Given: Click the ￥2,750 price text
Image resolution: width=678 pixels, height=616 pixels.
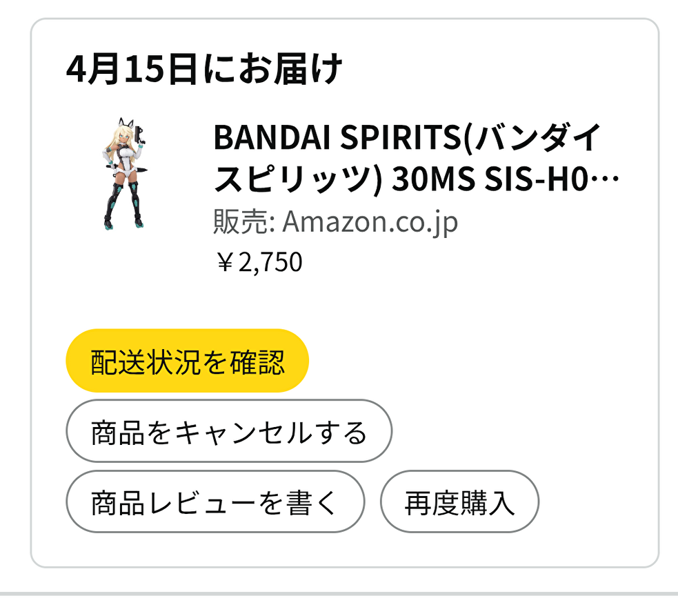Looking at the screenshot, I should point(259,263).
